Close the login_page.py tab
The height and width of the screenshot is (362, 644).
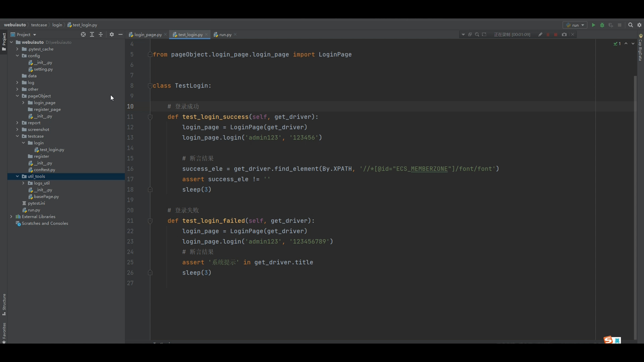(x=165, y=35)
